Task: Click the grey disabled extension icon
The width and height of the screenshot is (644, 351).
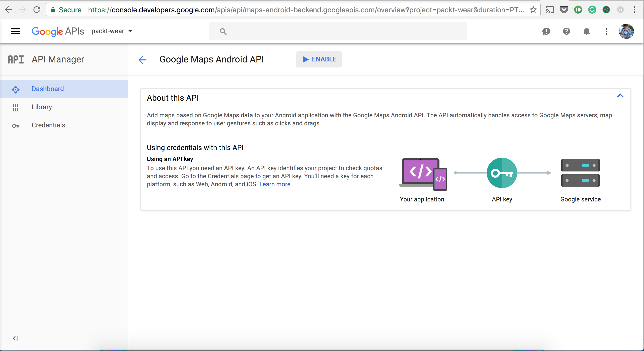Action: coord(620,10)
